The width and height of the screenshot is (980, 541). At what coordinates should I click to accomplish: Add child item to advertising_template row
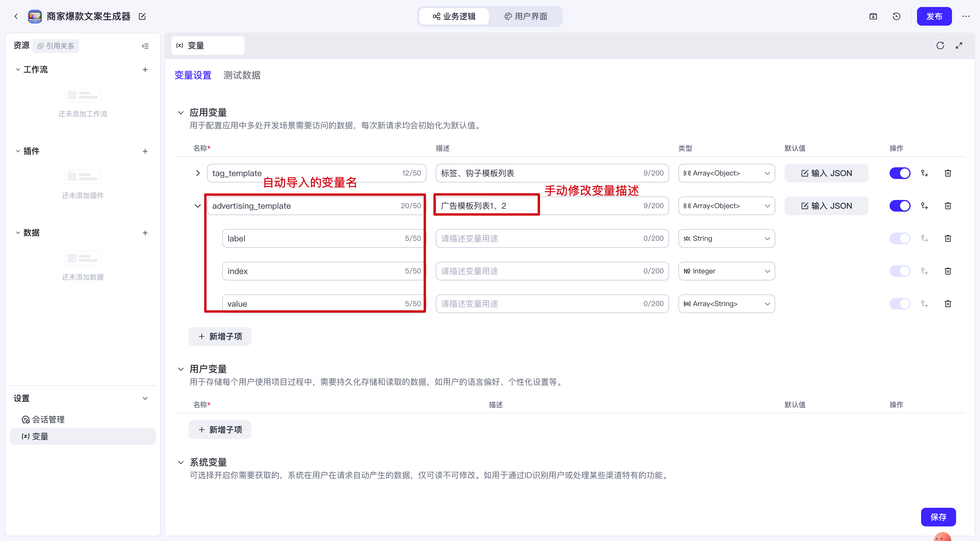[925, 206]
